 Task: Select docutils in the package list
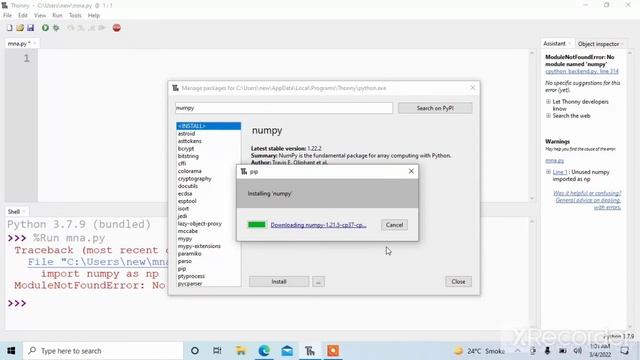tap(188, 186)
